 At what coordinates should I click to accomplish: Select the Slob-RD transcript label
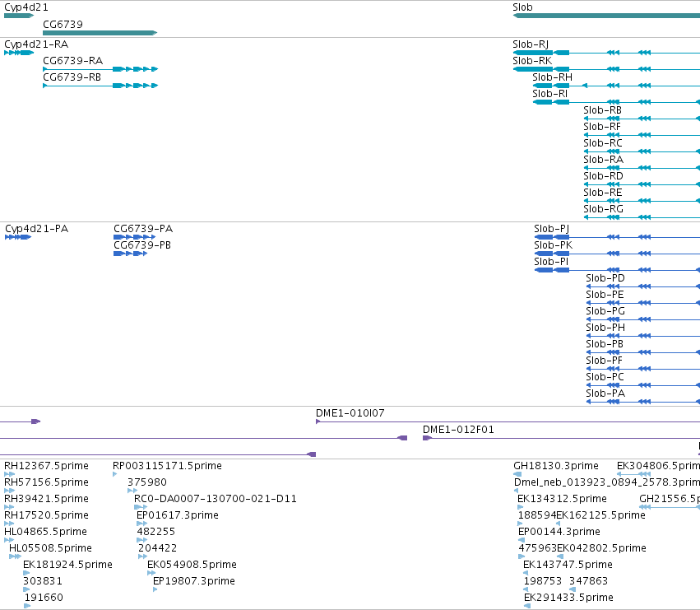[603, 176]
